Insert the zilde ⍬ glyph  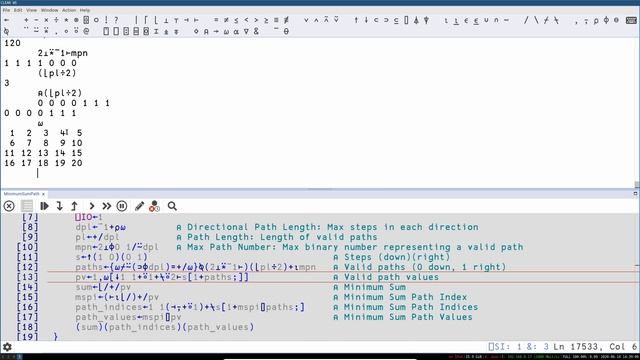click(x=286, y=31)
